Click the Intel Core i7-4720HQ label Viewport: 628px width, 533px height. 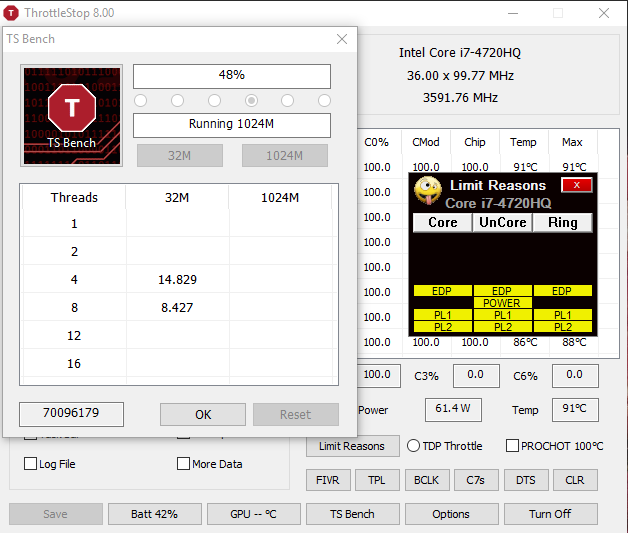click(460, 53)
